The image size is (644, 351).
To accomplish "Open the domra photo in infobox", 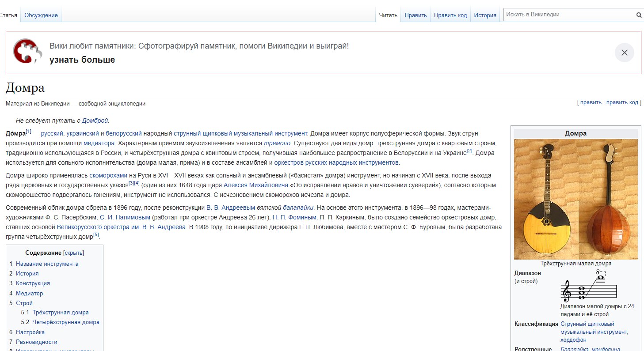I will [x=575, y=199].
